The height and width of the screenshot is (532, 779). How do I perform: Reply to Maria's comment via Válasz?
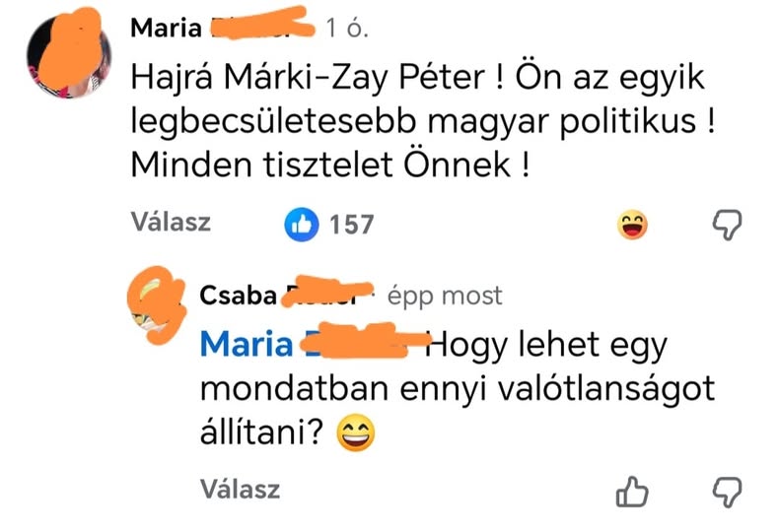[x=171, y=223]
